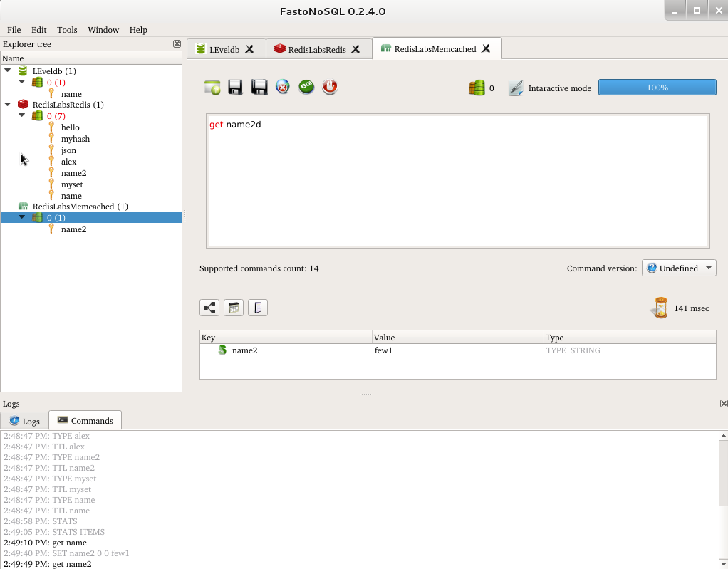Click the new/open file toolbar icon

pyautogui.click(x=212, y=88)
